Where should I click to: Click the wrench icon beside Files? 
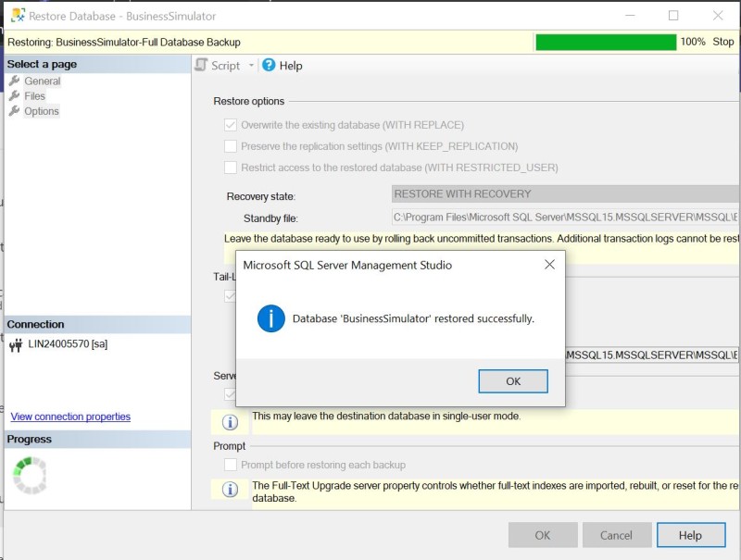coord(15,96)
